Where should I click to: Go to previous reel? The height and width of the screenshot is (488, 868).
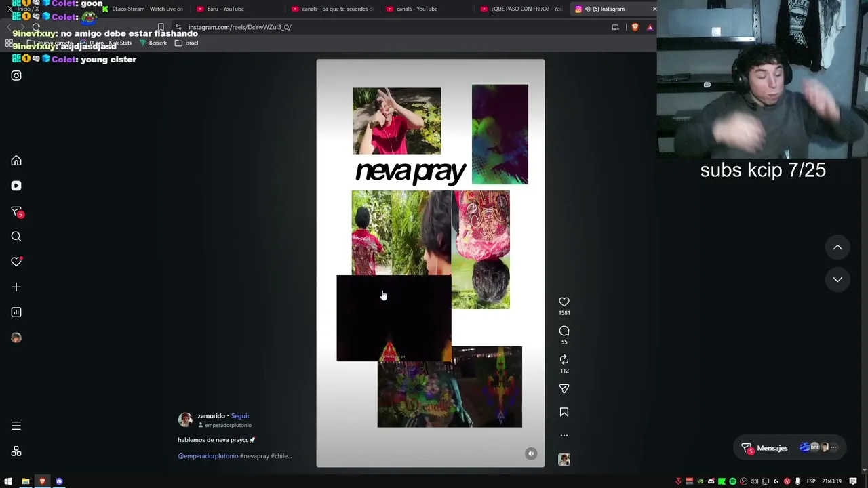837,247
